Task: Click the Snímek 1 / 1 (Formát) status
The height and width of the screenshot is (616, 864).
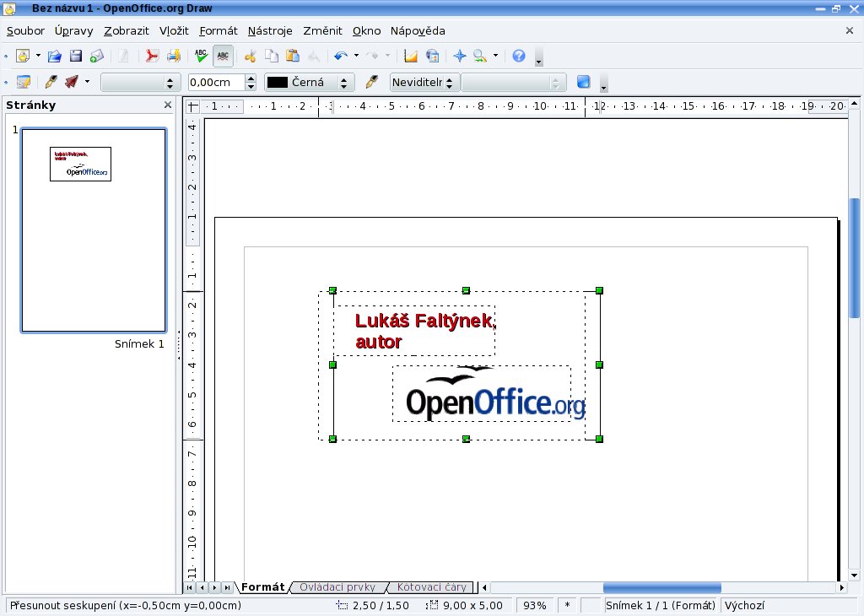Action: coord(660,606)
